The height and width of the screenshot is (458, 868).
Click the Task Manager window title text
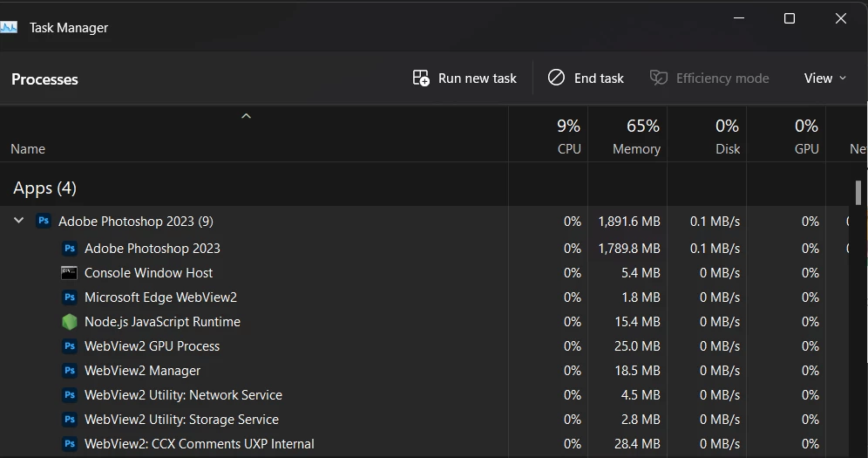click(69, 28)
